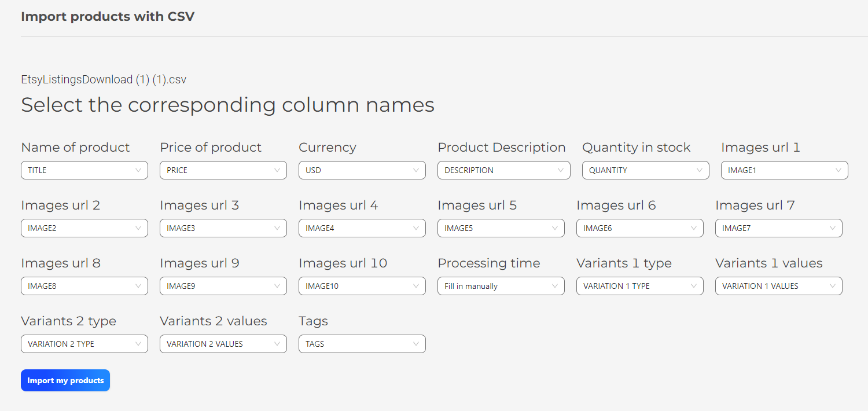The height and width of the screenshot is (411, 868).
Task: Click chevron arrow in Variants 1 type dropdown
Action: click(x=694, y=286)
